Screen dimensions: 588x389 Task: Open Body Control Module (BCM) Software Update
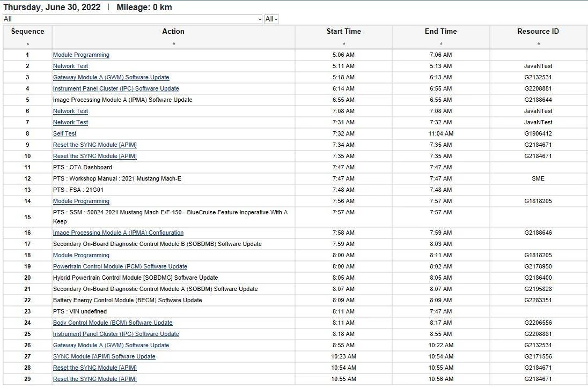tap(113, 323)
